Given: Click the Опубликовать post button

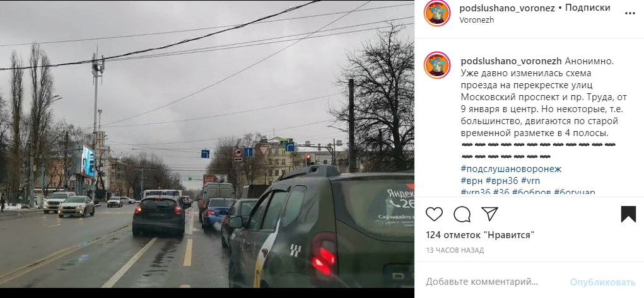Looking at the screenshot, I should (602, 282).
